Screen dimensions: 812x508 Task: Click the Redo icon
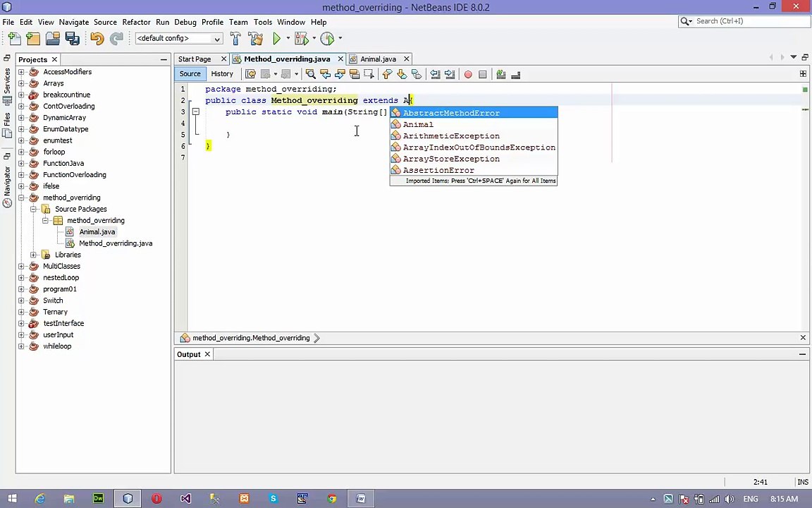pos(116,38)
